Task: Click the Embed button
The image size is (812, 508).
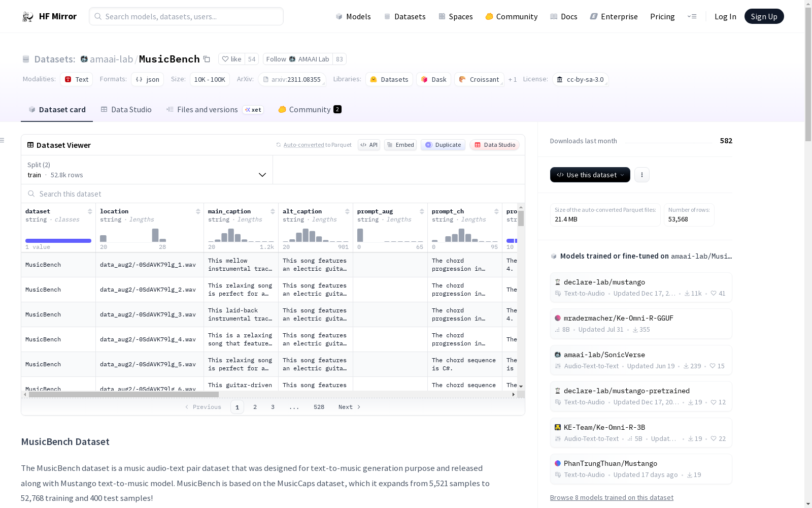Action: [400, 145]
